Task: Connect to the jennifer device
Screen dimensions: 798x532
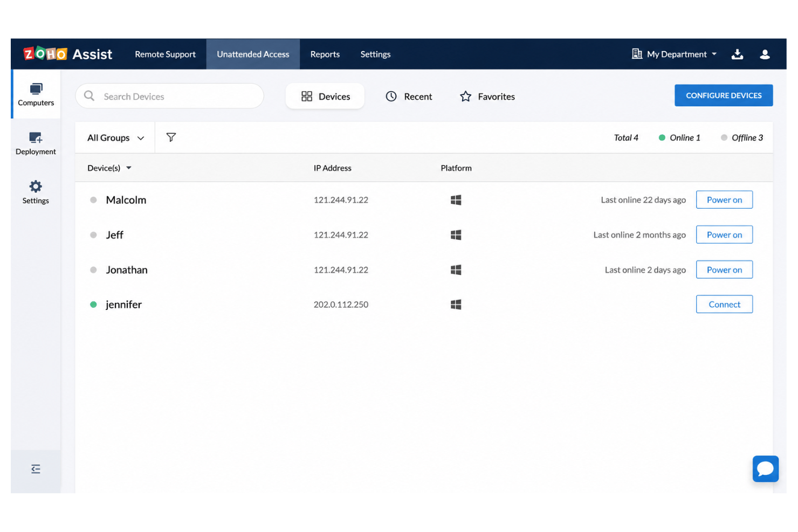Action: pos(724,305)
